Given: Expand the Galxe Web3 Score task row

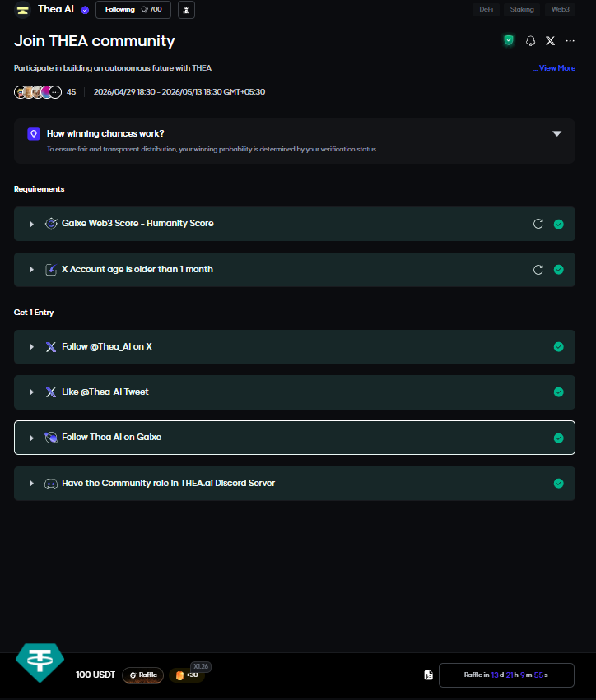Looking at the screenshot, I should tap(31, 224).
